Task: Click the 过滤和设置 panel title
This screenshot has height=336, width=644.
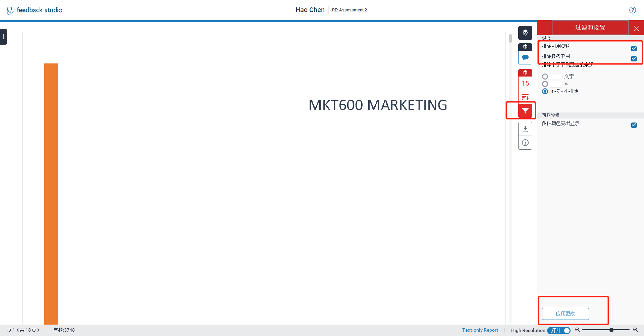Action: click(590, 28)
